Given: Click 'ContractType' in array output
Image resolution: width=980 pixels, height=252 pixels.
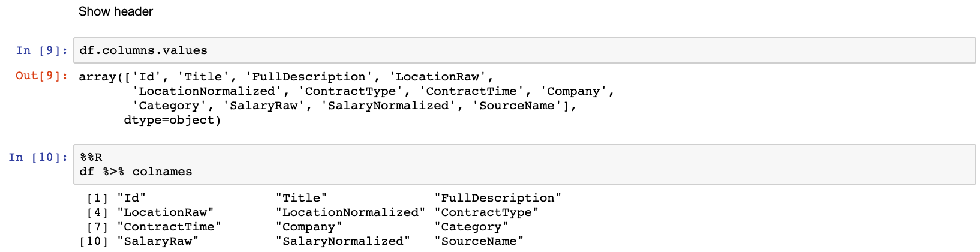Looking at the screenshot, I should (350, 91).
